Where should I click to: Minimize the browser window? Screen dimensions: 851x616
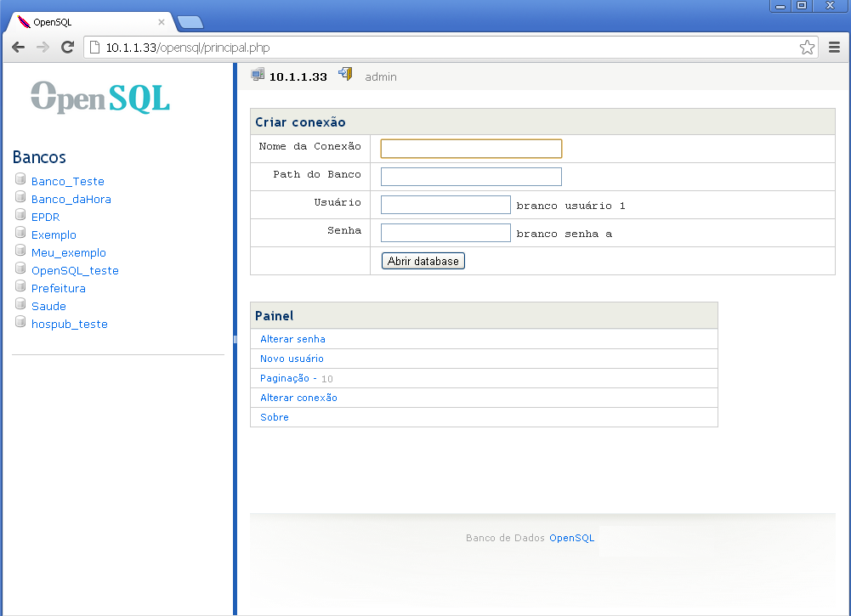[780, 5]
